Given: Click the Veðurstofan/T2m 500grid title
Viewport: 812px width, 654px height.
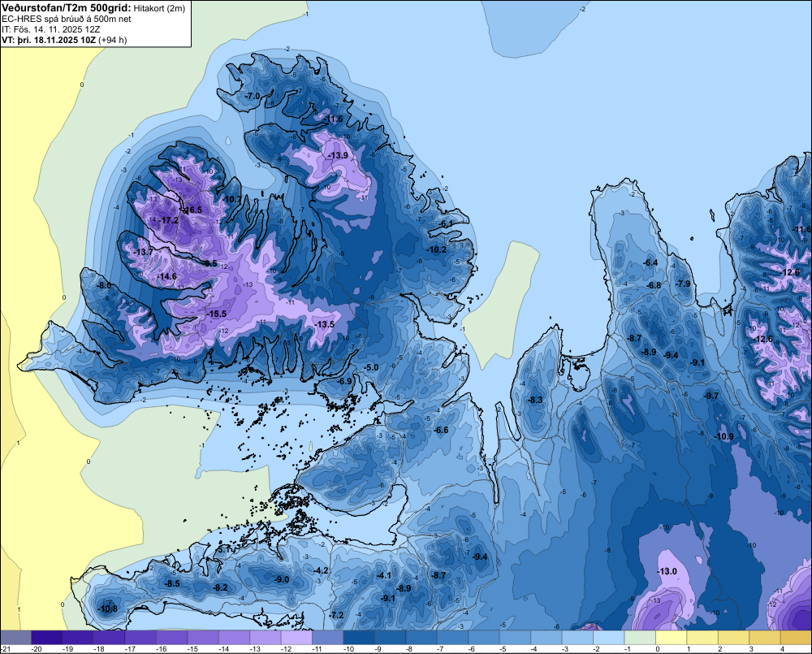Looking at the screenshot, I should pyautogui.click(x=66, y=8).
